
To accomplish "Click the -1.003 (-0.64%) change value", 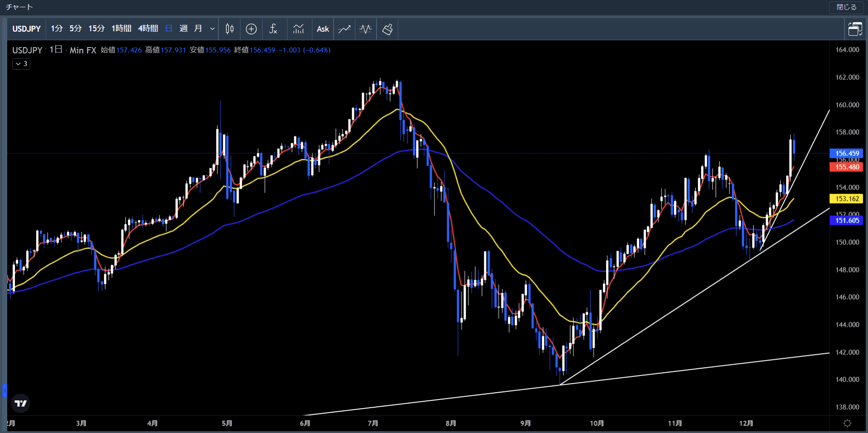I will pos(305,50).
